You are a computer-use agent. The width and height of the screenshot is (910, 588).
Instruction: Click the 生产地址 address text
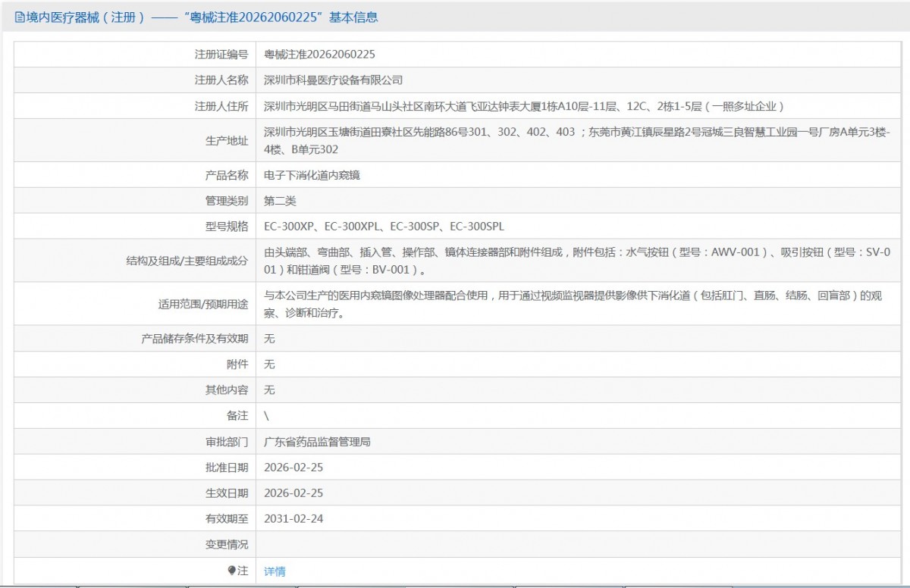click(576, 139)
